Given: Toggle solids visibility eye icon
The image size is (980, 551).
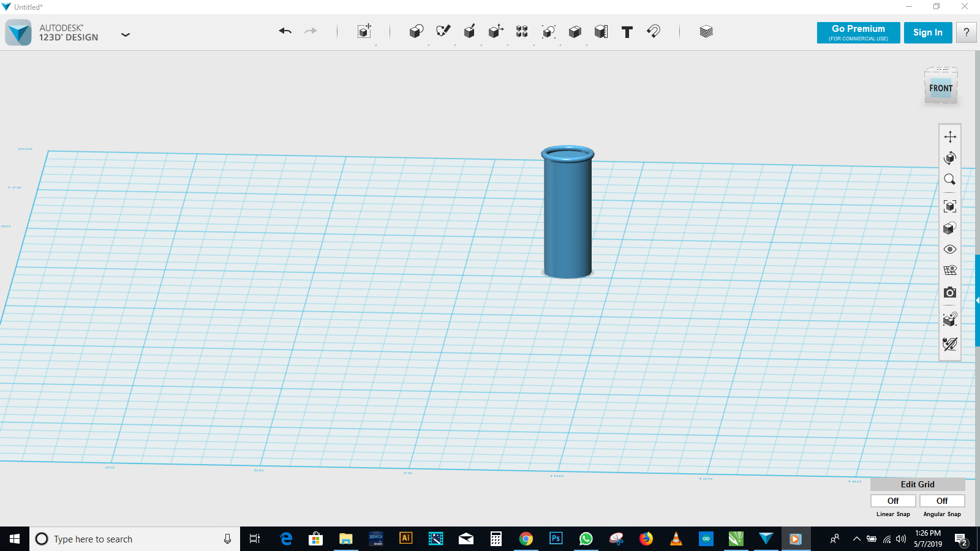Looking at the screenshot, I should (x=950, y=249).
